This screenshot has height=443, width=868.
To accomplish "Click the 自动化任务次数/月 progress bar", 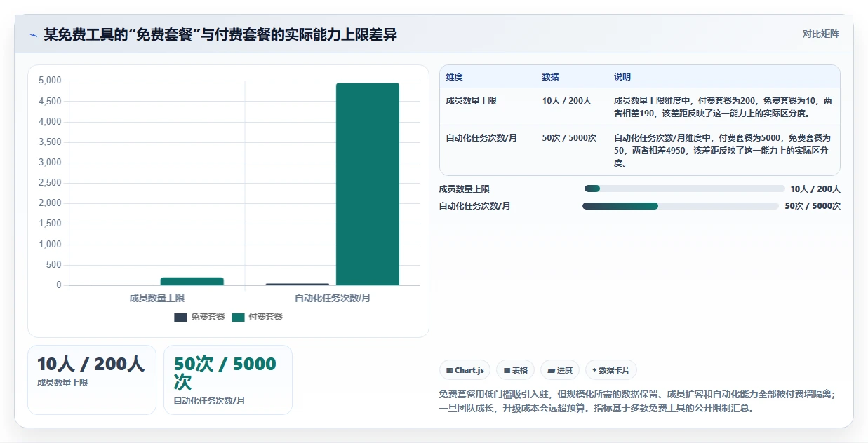I will [681, 206].
